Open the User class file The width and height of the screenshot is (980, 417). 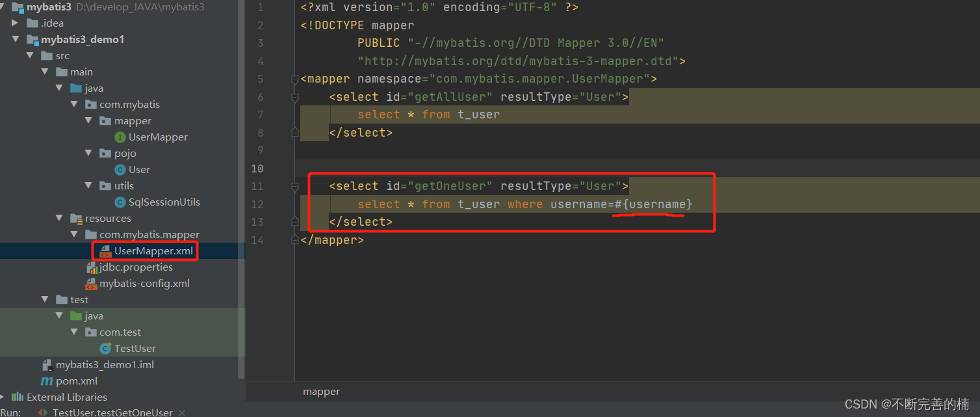(x=139, y=169)
